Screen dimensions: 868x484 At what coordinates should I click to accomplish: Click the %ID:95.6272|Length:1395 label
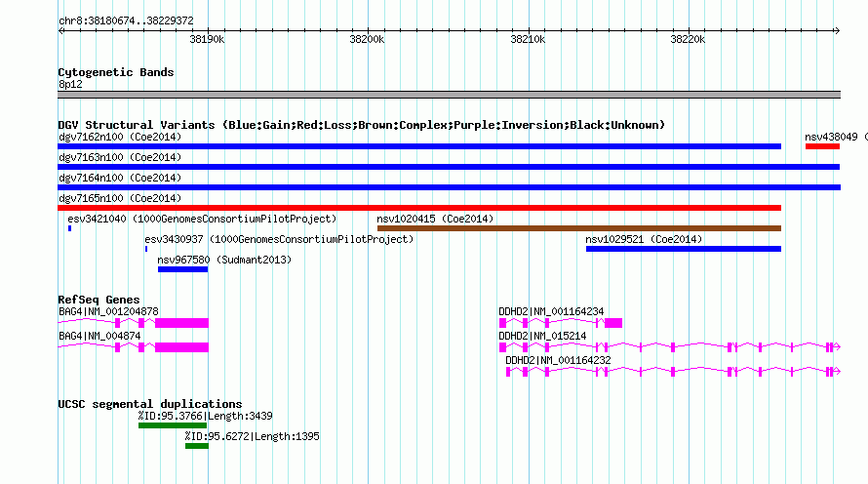pos(252,436)
